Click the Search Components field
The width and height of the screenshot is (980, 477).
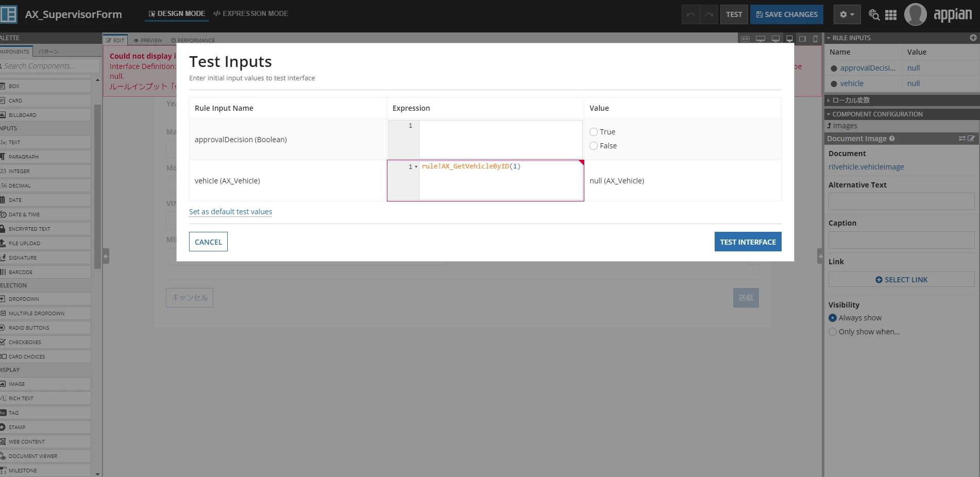(x=49, y=66)
